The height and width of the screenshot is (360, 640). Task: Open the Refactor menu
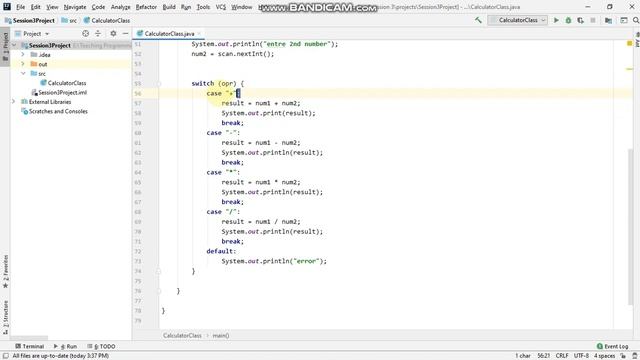point(146,7)
